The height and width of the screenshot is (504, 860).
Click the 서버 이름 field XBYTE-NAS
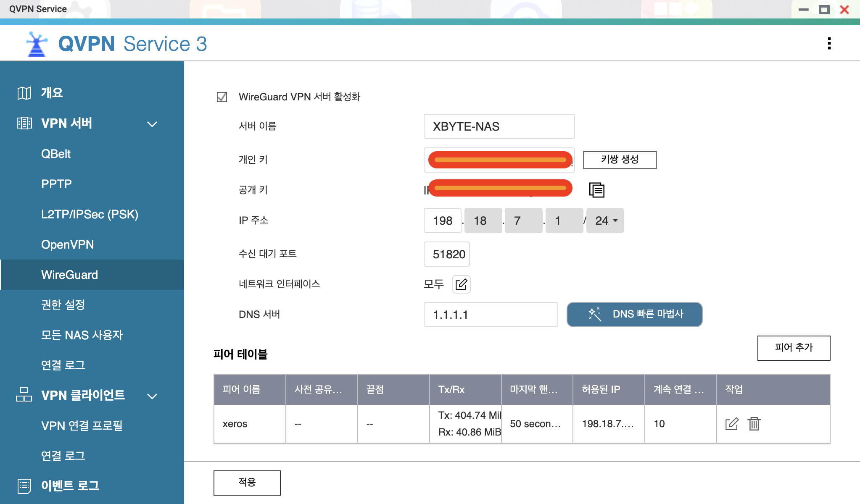pos(499,126)
